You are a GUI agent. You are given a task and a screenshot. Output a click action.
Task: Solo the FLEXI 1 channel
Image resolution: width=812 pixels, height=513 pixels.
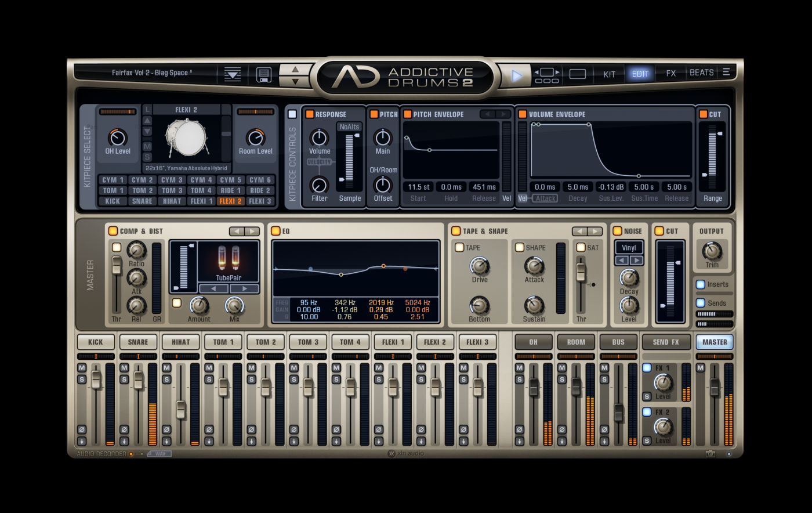point(378,380)
